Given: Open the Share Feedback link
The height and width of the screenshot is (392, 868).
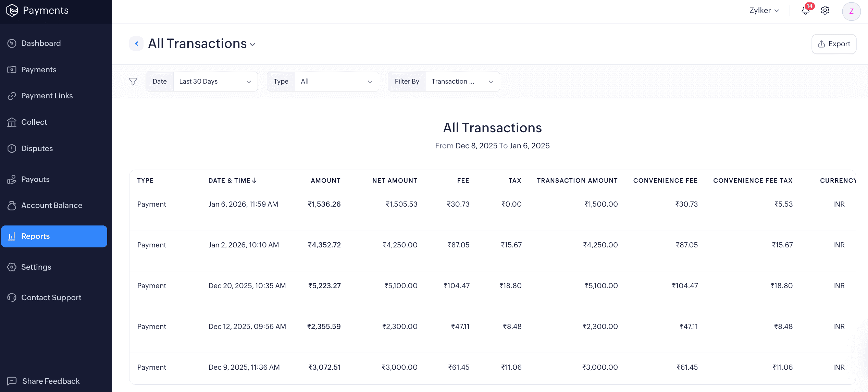Looking at the screenshot, I should [x=51, y=381].
